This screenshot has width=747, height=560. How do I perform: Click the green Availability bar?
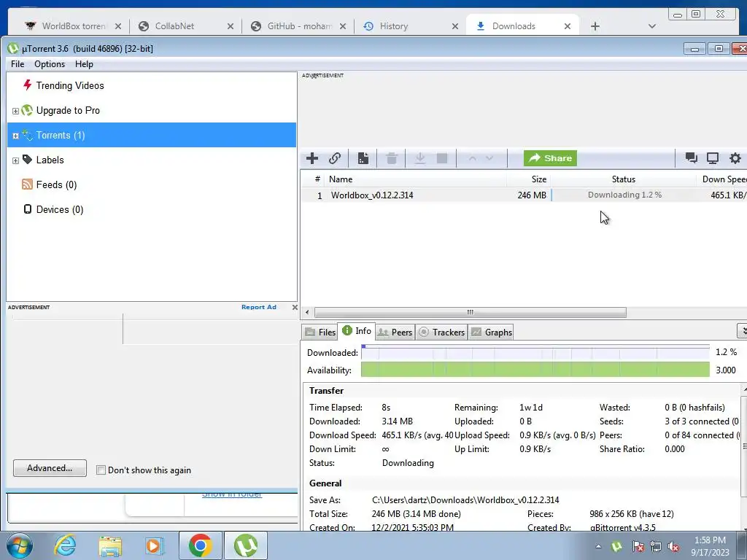[535, 370]
